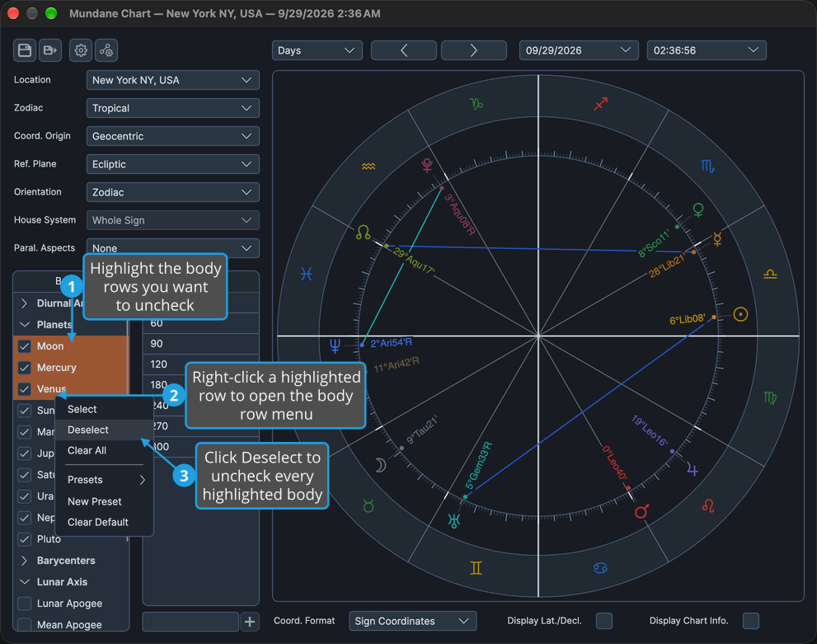This screenshot has width=817, height=644.
Task: Click the Mercury glyph in the chart
Action: coord(717,239)
